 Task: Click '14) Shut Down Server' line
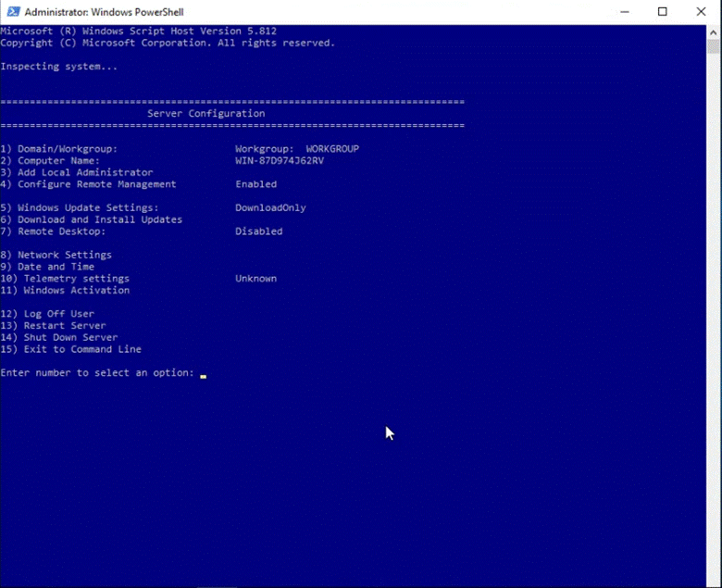point(59,337)
